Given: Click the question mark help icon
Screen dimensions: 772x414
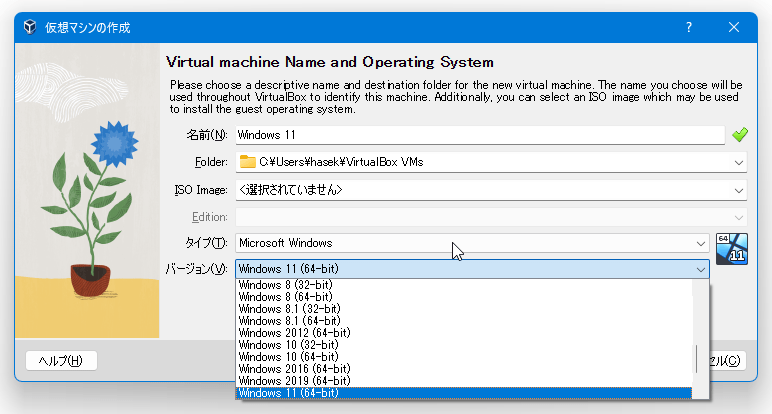Looking at the screenshot, I should pyautogui.click(x=689, y=27).
